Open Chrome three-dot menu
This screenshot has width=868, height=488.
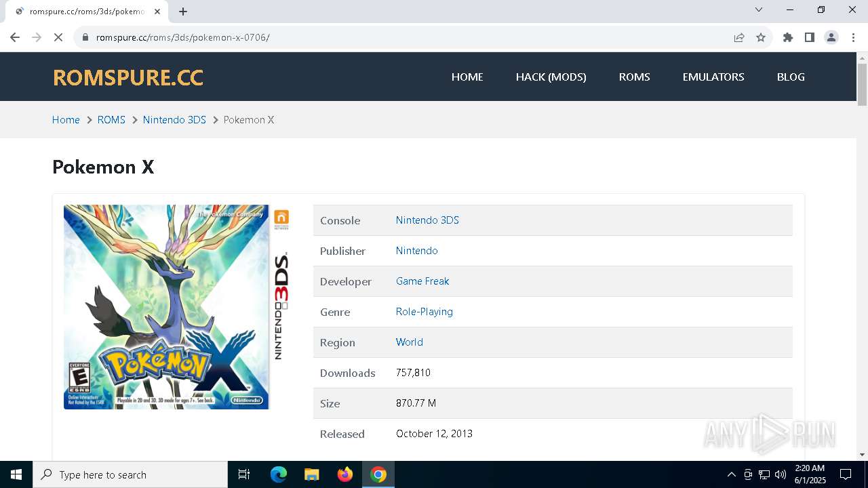(x=853, y=37)
